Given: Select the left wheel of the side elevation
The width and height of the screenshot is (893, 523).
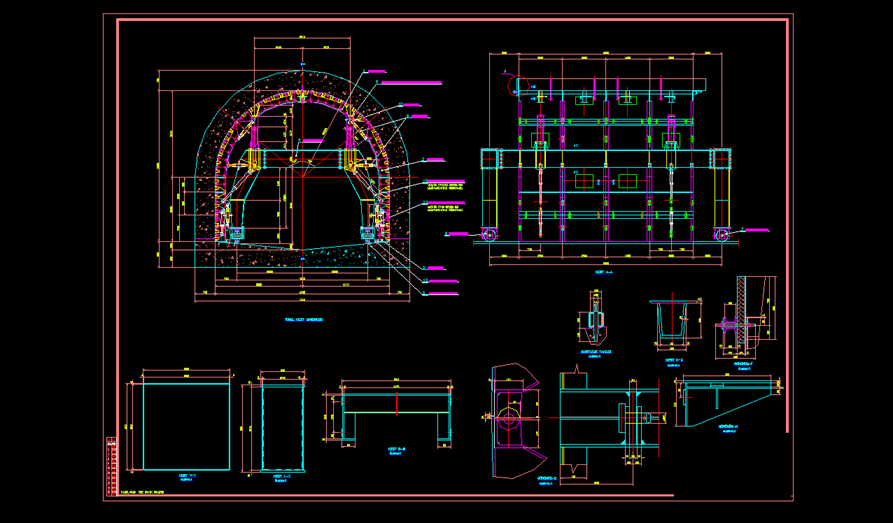Looking at the screenshot, I should pos(491,236).
